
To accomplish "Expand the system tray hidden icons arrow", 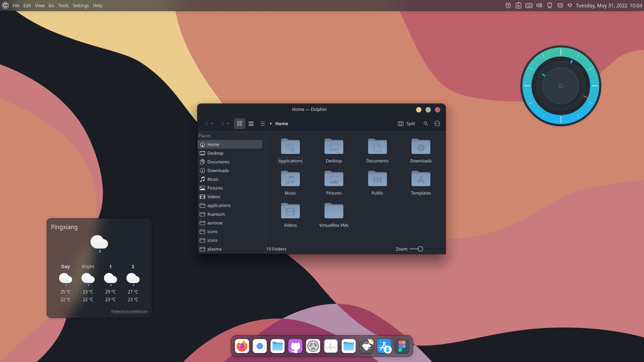I will [570, 5].
